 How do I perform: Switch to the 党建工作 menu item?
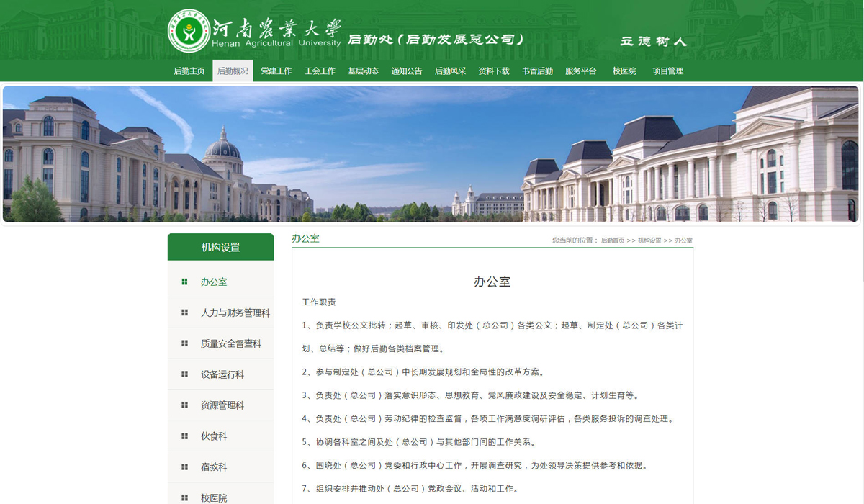(276, 71)
